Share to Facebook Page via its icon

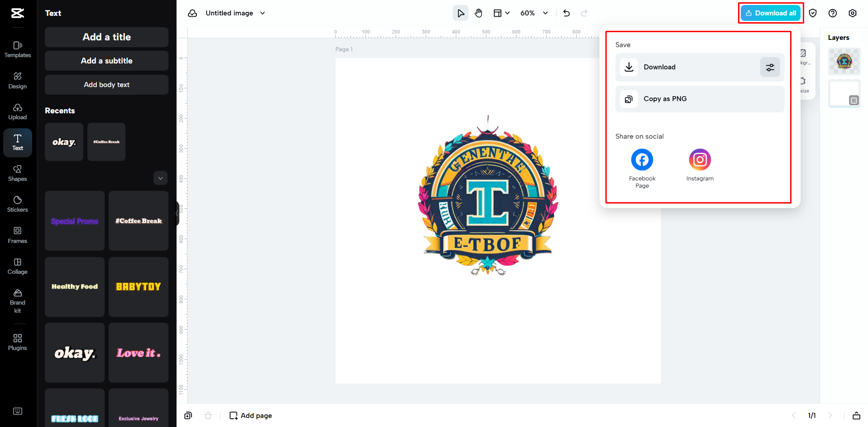(642, 160)
